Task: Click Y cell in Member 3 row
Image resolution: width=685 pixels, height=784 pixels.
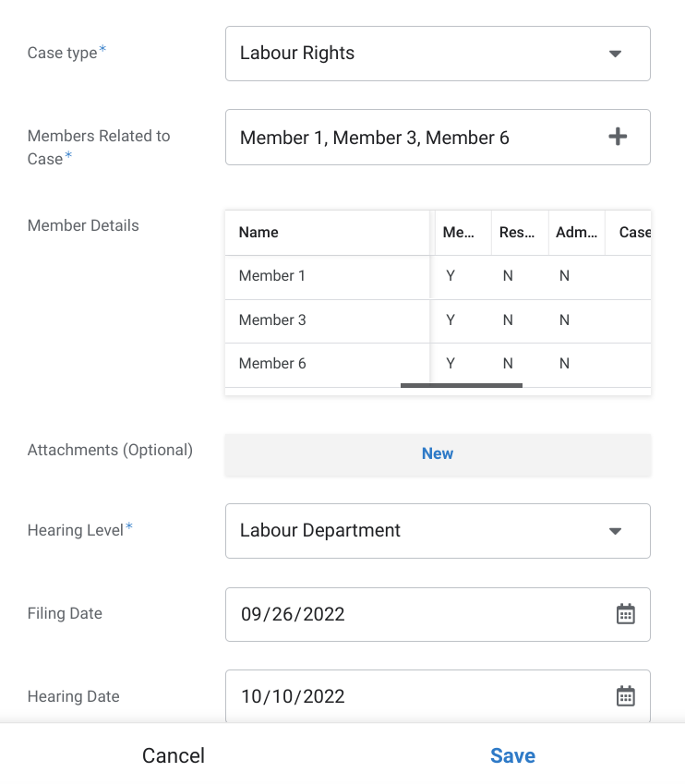Action: pos(451,320)
